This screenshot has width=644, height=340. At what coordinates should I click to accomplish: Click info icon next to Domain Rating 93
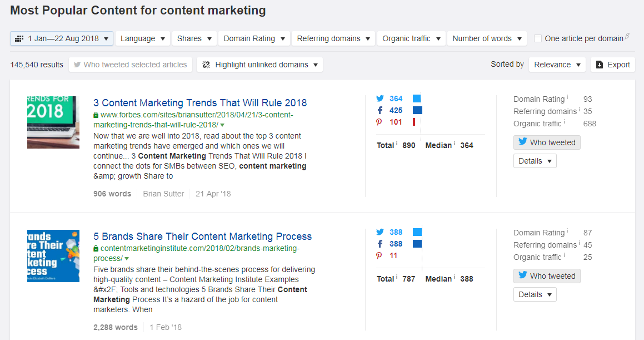(567, 97)
